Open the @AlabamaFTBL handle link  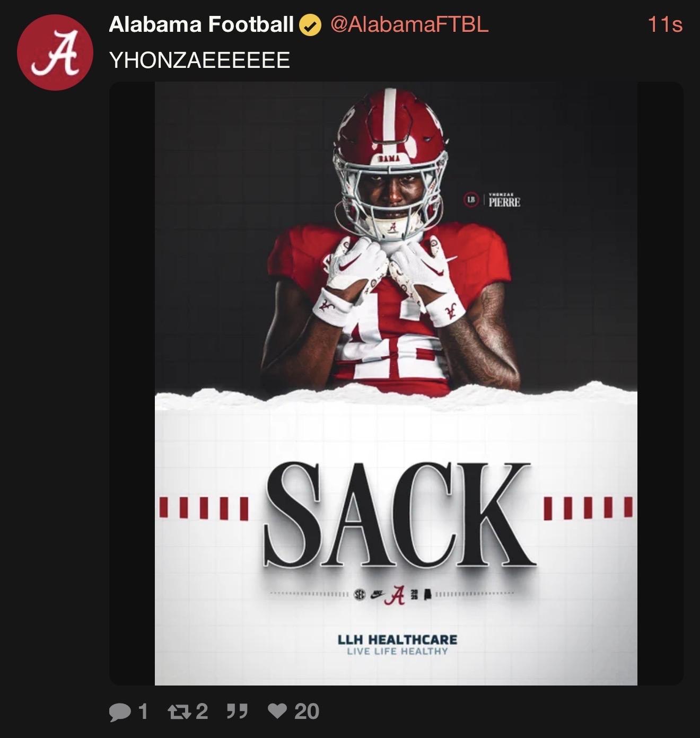coord(409,24)
